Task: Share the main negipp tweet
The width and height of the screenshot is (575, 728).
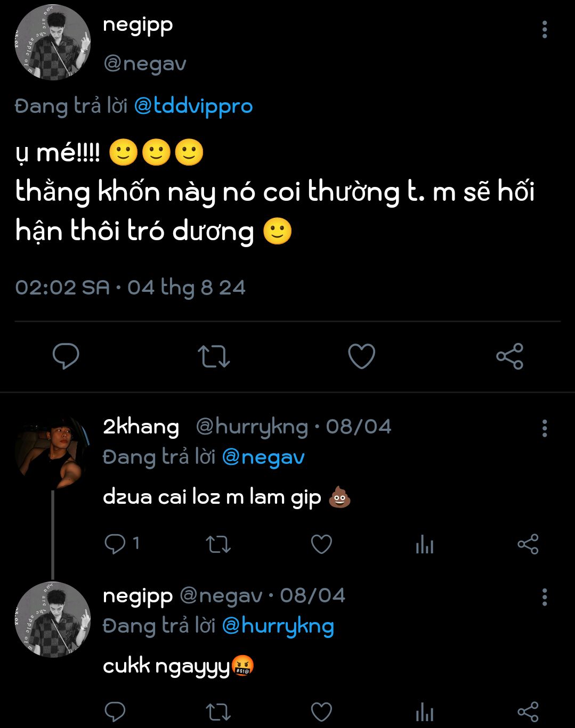Action: [509, 356]
